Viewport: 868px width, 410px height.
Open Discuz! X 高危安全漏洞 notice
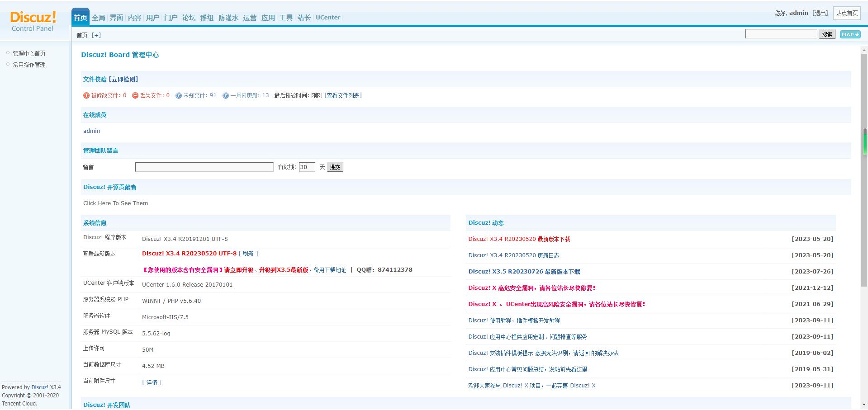point(532,288)
